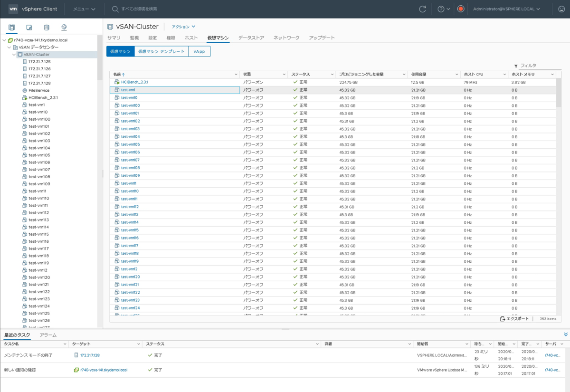Select the 仮想マシン テンプレート sub-tab button

point(161,51)
